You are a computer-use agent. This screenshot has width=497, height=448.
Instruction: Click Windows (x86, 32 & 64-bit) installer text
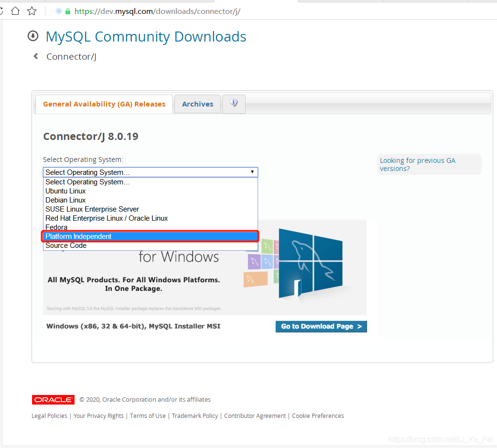click(x=133, y=326)
